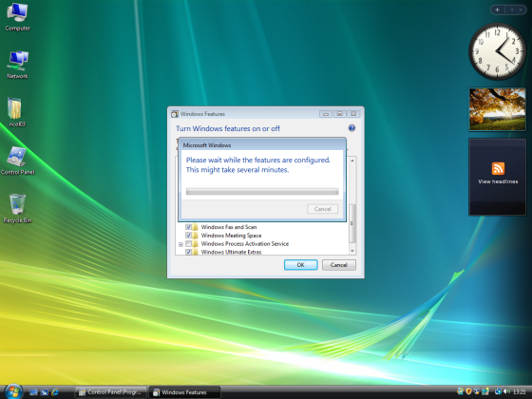Click the feature list scroll down arrow
The image size is (532, 399).
click(x=352, y=251)
